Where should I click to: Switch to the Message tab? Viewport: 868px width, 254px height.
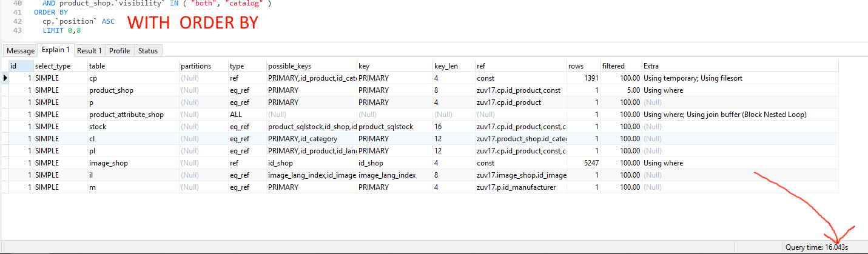[21, 51]
